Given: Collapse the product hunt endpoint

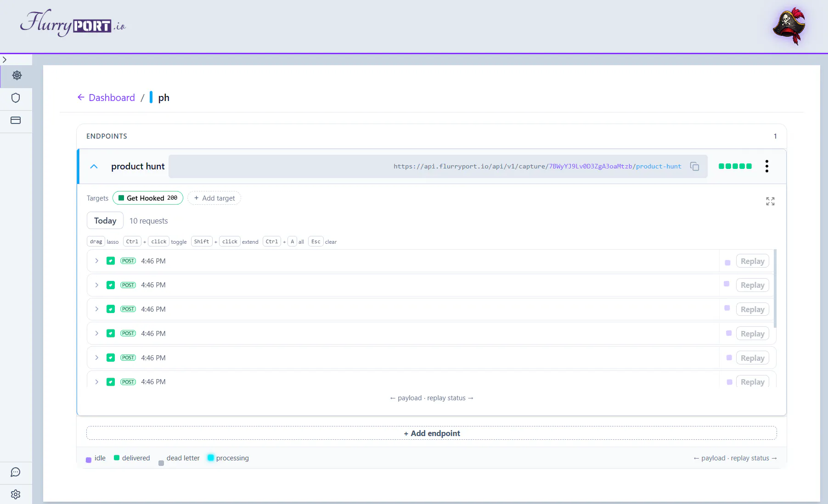Looking at the screenshot, I should tap(94, 166).
